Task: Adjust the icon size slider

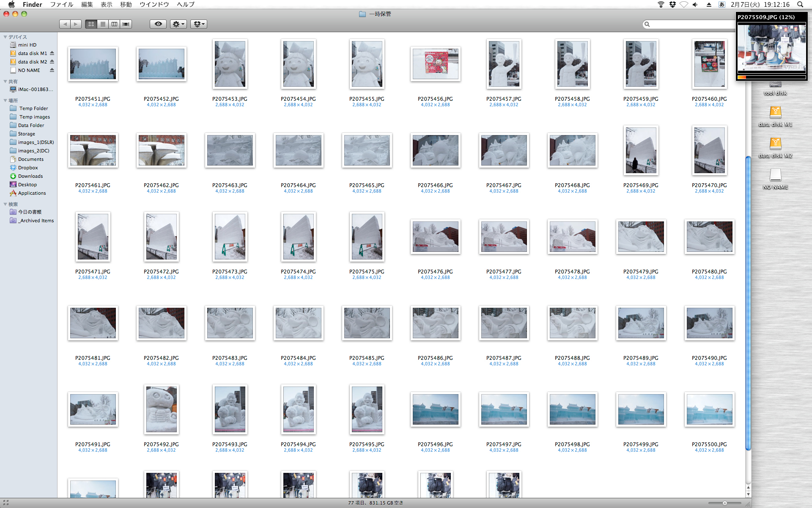Action: (724, 503)
